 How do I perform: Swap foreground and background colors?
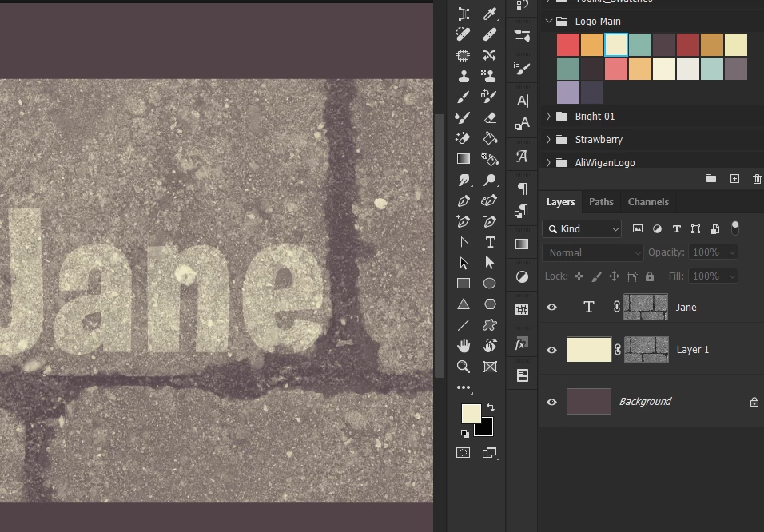point(491,407)
